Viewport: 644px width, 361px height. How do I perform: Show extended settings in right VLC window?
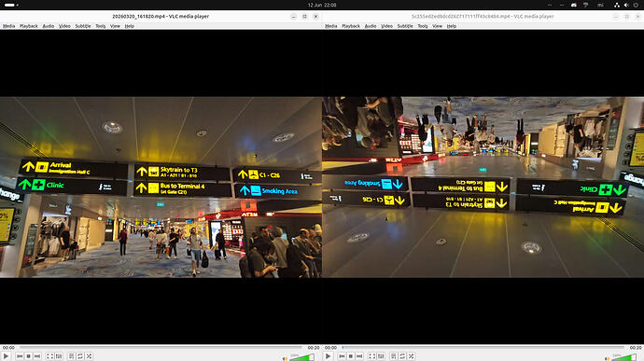381,356
